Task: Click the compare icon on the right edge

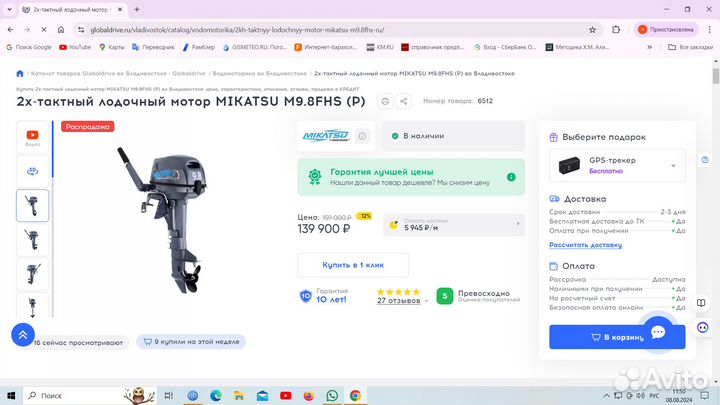Action: [x=701, y=303]
